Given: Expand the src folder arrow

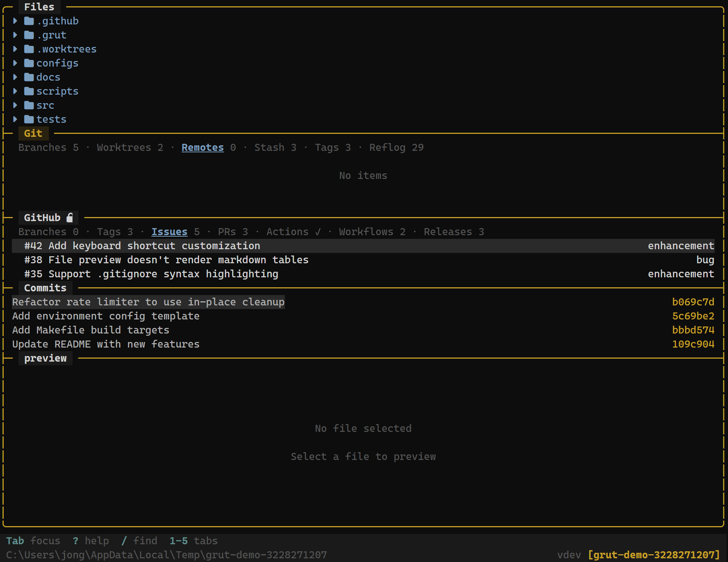Looking at the screenshot, I should click(15, 105).
